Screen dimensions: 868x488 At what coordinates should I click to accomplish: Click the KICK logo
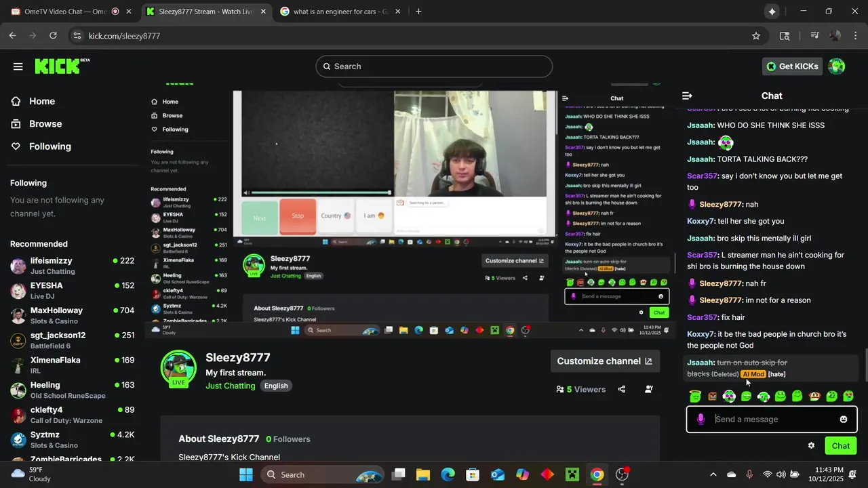[x=62, y=66]
